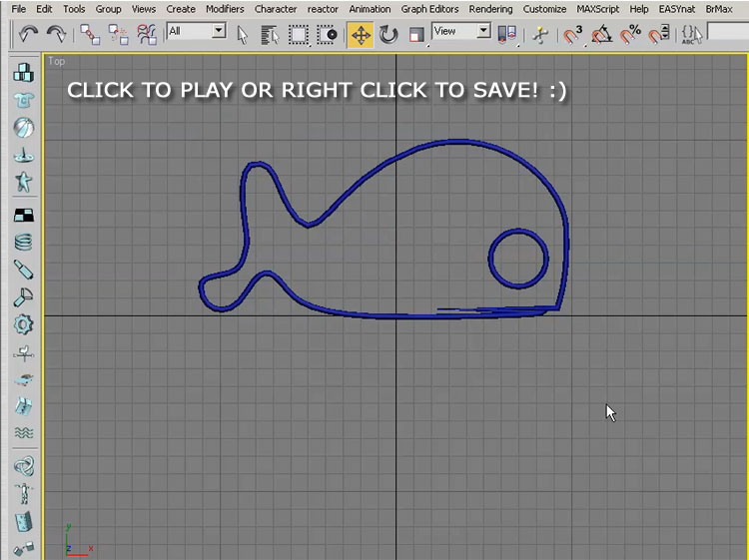
Task: Create a reactor Spring from the side toolbar
Action: pyautogui.click(x=23, y=242)
